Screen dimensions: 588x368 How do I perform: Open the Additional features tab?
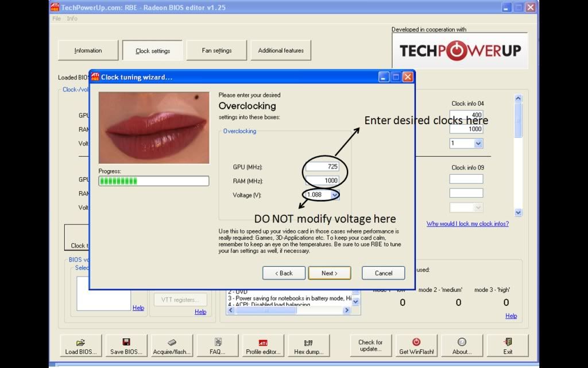tap(281, 51)
